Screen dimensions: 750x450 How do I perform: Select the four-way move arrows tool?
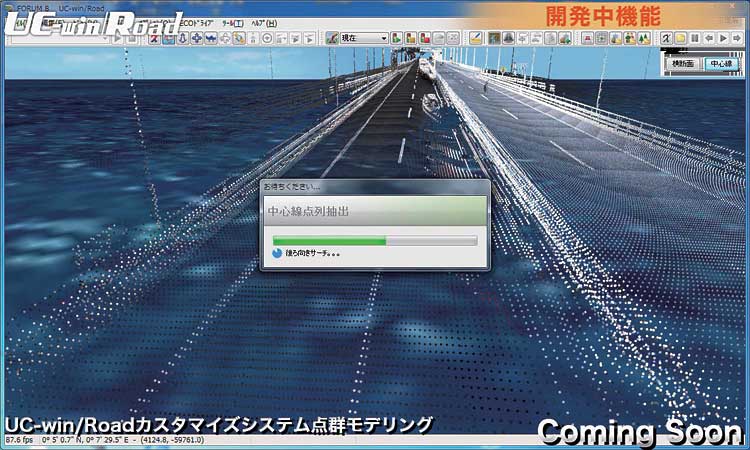pyautogui.click(x=197, y=38)
